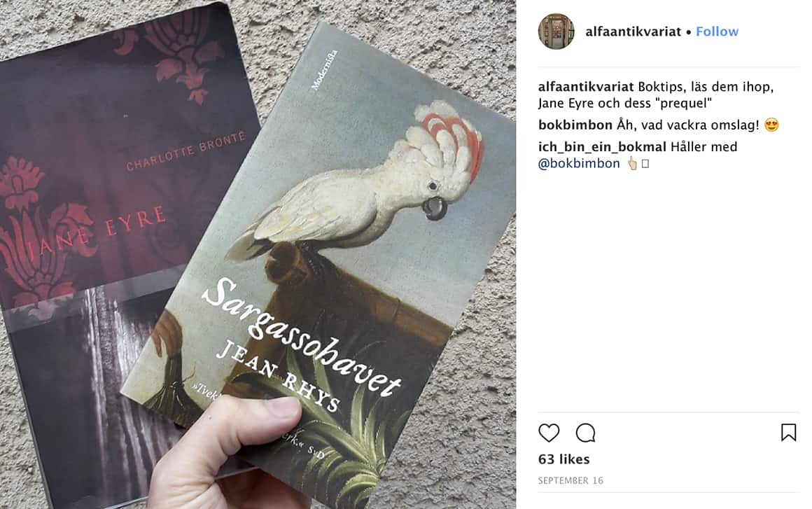Visit the bokbimbon commenter profile
Viewport: 812px width, 509px height.
575,125
